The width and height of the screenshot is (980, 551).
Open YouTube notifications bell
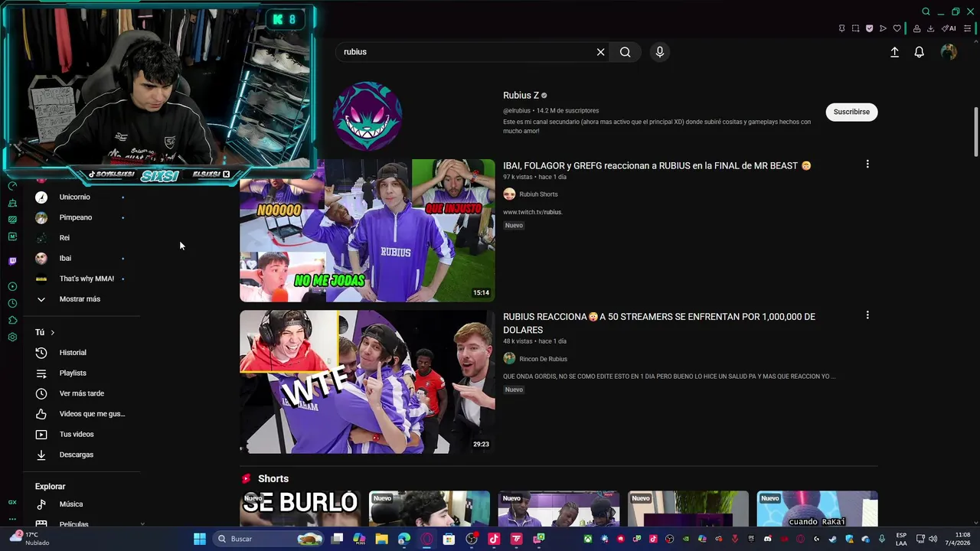point(920,52)
